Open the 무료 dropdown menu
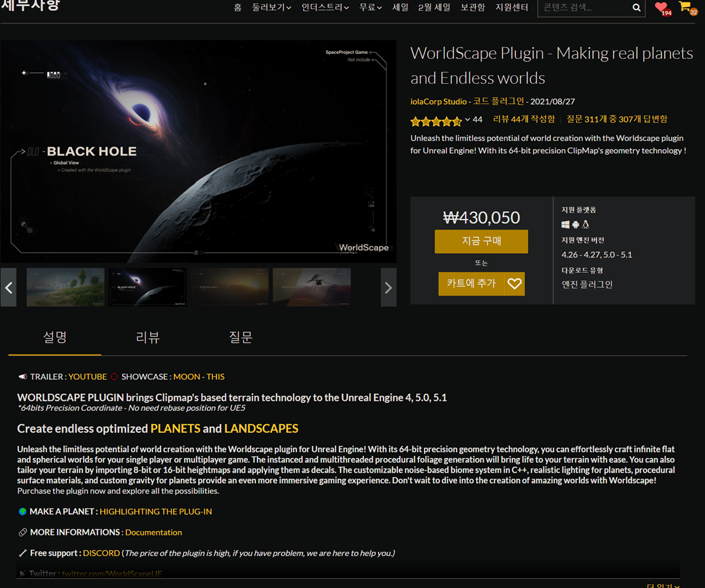The image size is (705, 588). pyautogui.click(x=370, y=8)
